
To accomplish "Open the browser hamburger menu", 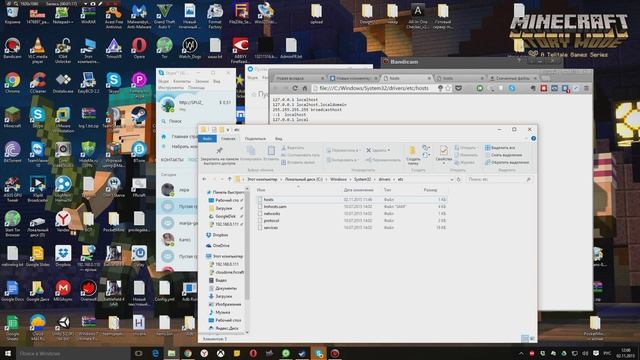I will tap(587, 88).
